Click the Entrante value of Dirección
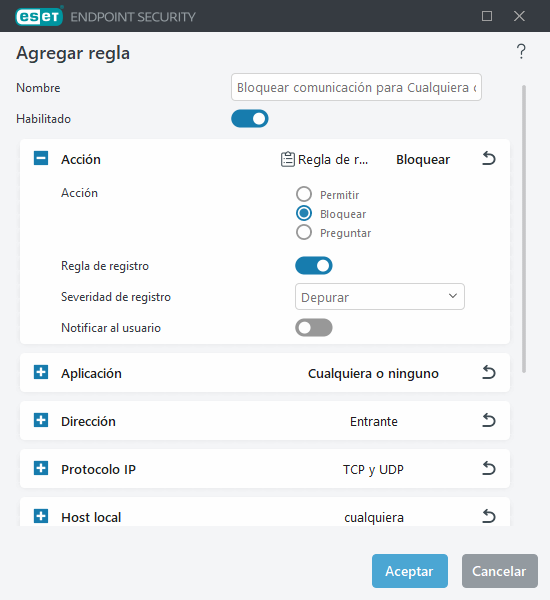550x600 pixels. pos(374,421)
